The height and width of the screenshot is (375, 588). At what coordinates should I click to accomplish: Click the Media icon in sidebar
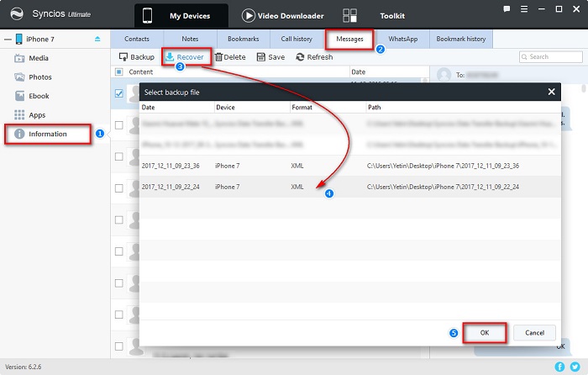pos(19,58)
